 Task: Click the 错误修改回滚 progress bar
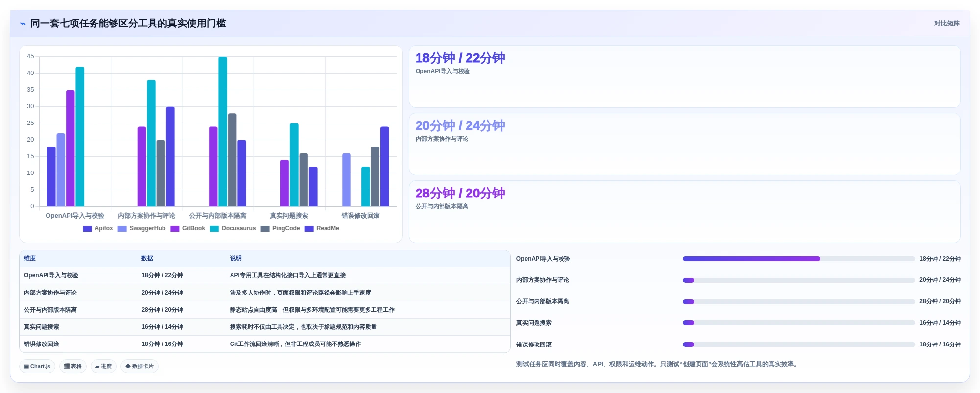pos(799,344)
